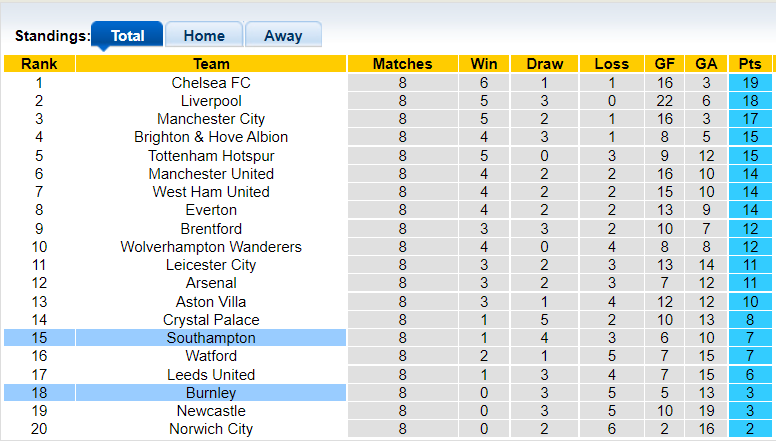The image size is (776, 441).
Task: Open the Chelsea FC team link
Action: coord(211,83)
